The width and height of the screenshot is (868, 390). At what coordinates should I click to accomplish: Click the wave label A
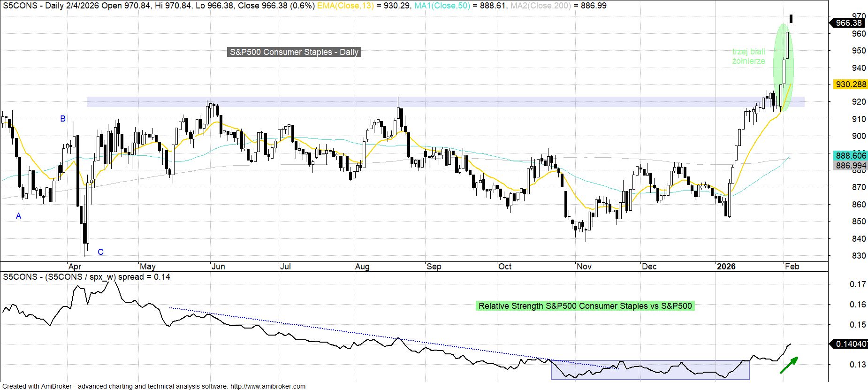click(19, 216)
